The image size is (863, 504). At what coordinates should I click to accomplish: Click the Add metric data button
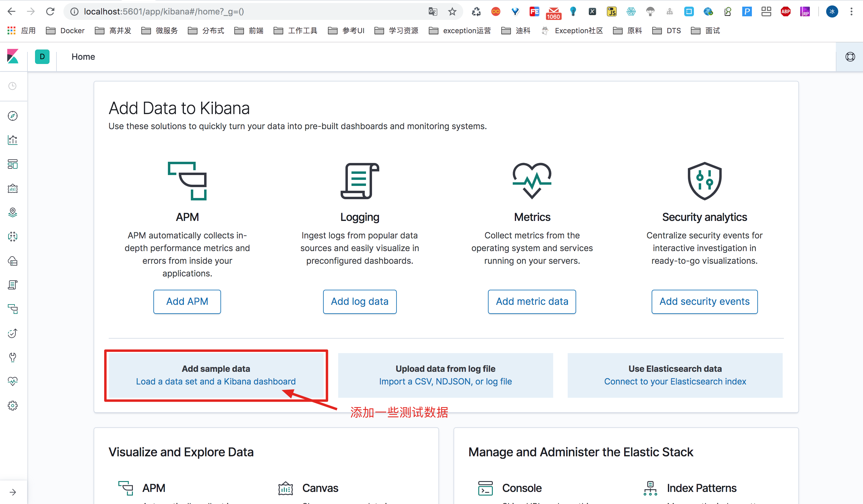pos(532,301)
